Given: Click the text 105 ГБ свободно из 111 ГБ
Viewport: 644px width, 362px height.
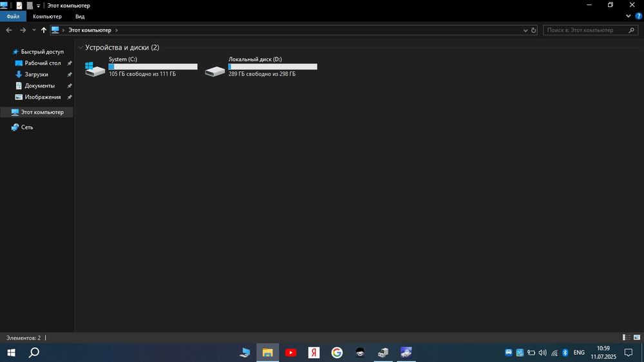Looking at the screenshot, I should [142, 74].
